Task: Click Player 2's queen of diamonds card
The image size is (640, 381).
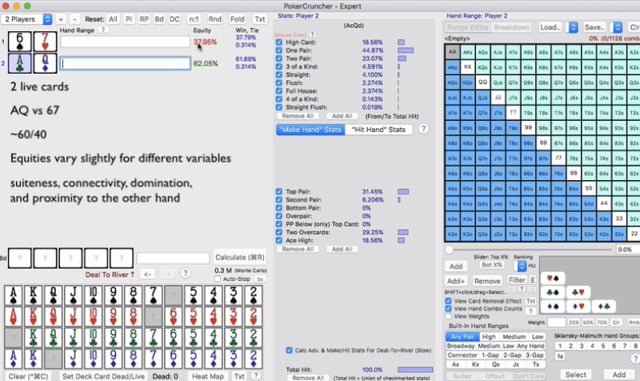Action: pyautogui.click(x=45, y=63)
